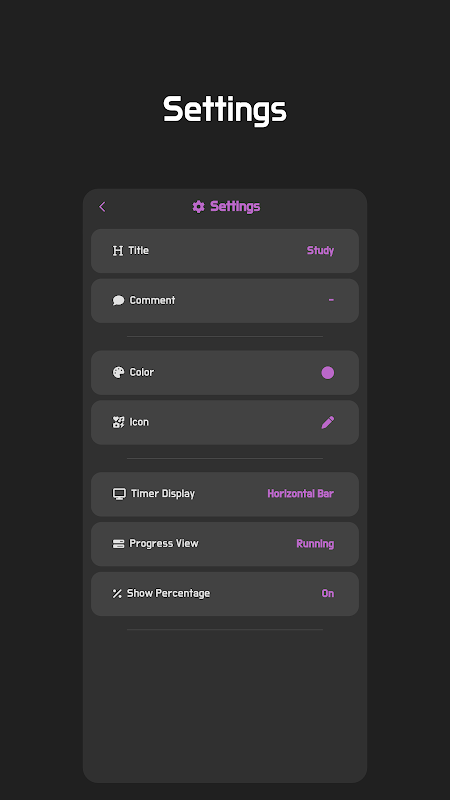The width and height of the screenshot is (450, 800).
Task: Tap the Comment row dash value
Action: pyautogui.click(x=331, y=300)
